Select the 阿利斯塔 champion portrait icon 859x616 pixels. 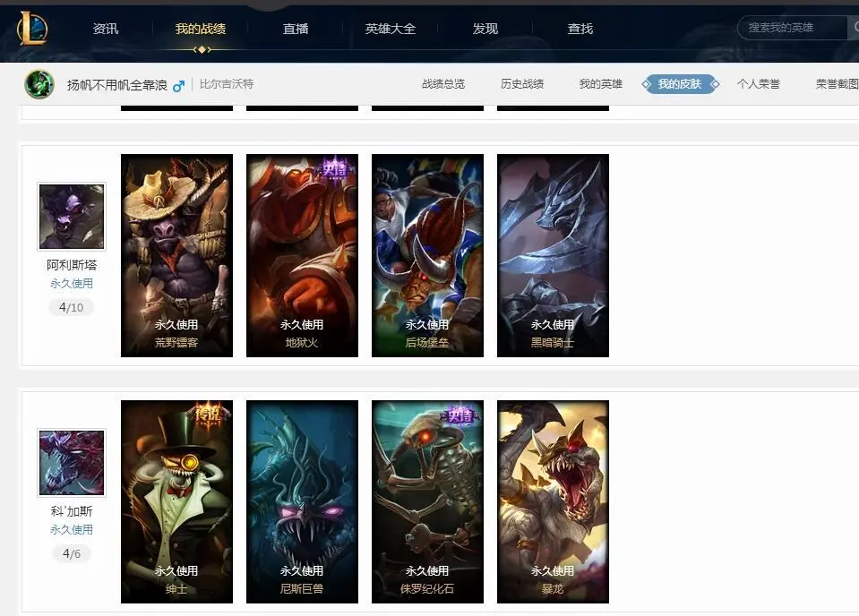coord(72,217)
